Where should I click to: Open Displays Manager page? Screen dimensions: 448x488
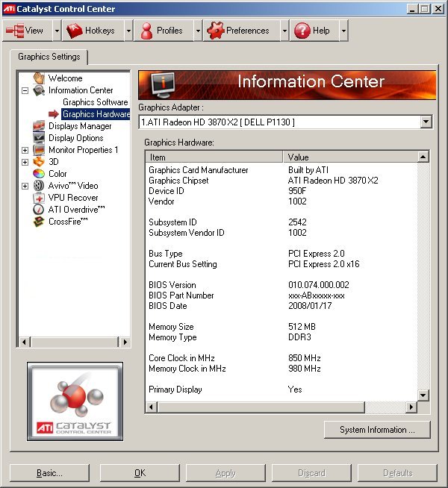coord(80,126)
